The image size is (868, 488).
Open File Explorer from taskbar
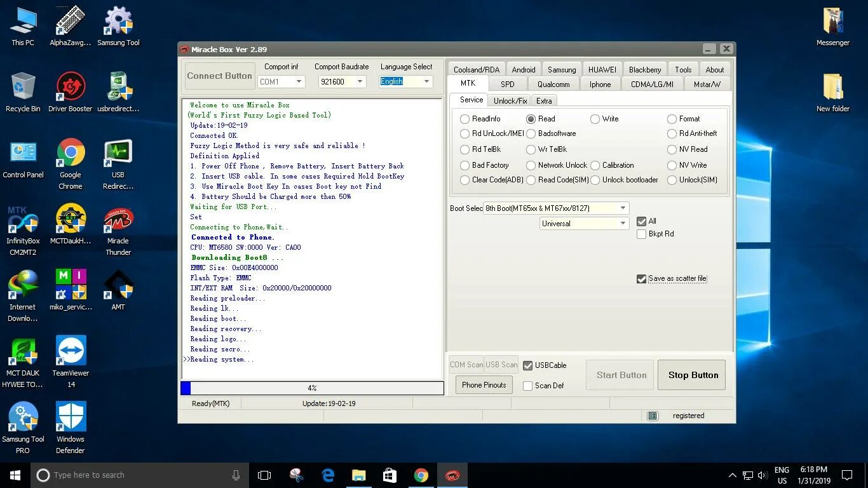pyautogui.click(x=359, y=475)
